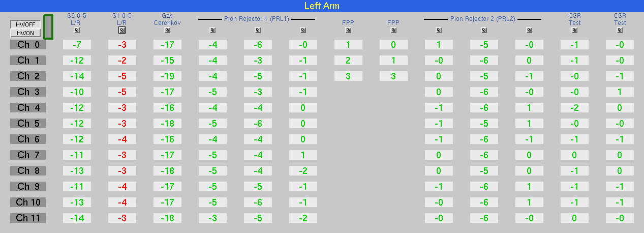
Task: Select the Ch 11 row label
Action: point(28,218)
